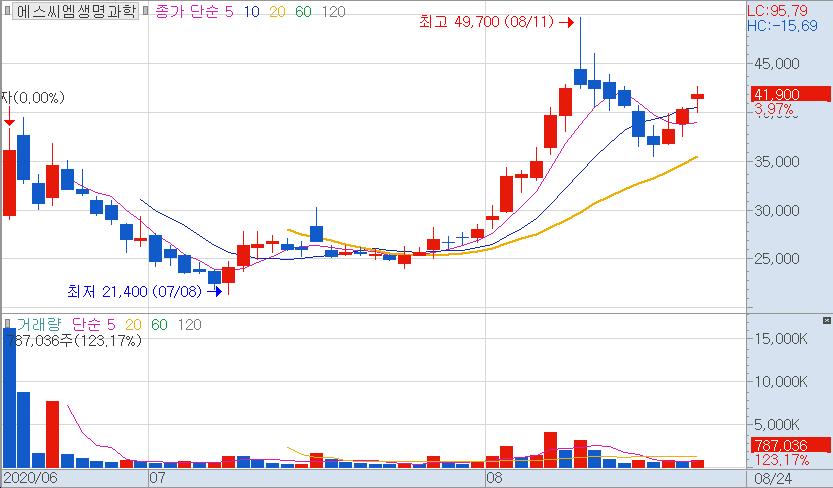Select the gray price moving average 120 label
This screenshot has width=833, height=488.
tap(334, 12)
